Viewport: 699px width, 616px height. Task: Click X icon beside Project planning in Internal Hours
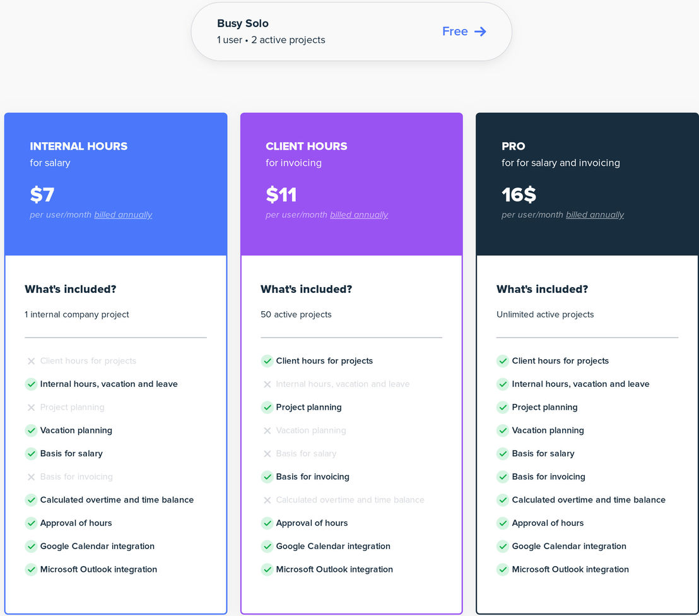pos(31,407)
